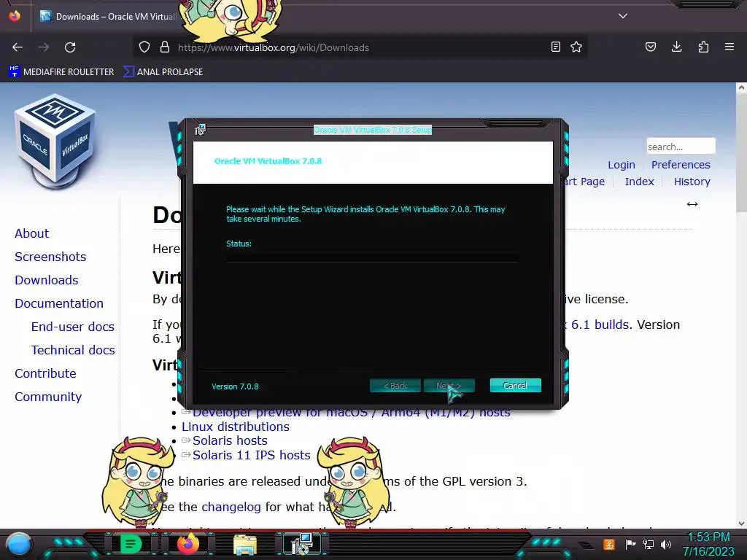
Task: Bookmark this page with star
Action: tap(576, 47)
